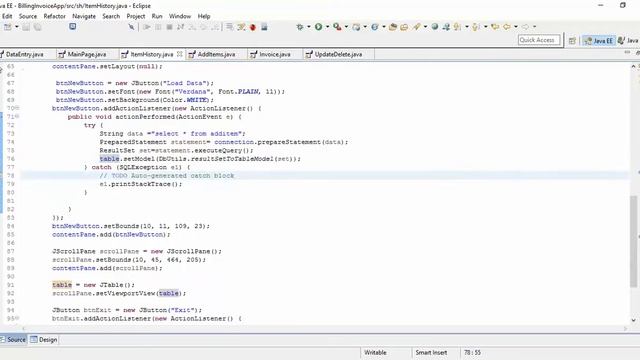Collapse code fold at line 71
Viewport: 640px width, 360px height.
click(18, 117)
